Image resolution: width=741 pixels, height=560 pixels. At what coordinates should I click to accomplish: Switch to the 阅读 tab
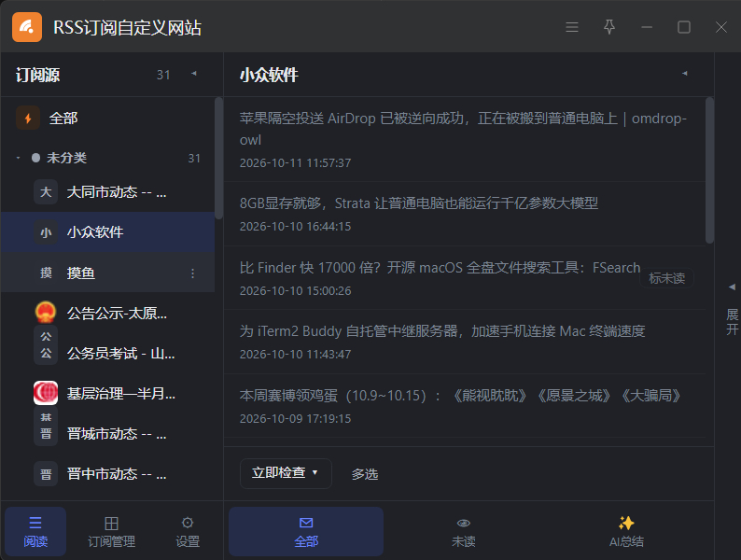35,531
